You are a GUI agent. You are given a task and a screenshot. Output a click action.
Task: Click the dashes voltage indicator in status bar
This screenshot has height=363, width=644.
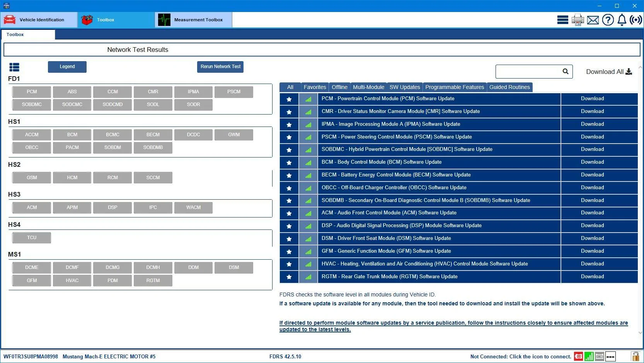(x=610, y=356)
